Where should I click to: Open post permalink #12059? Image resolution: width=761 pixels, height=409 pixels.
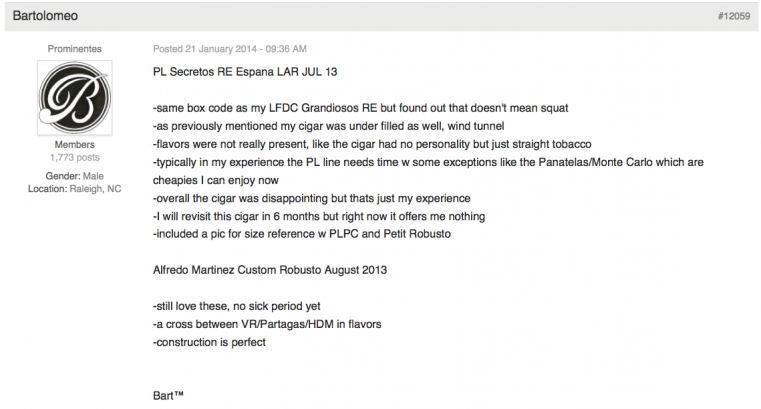pos(734,16)
